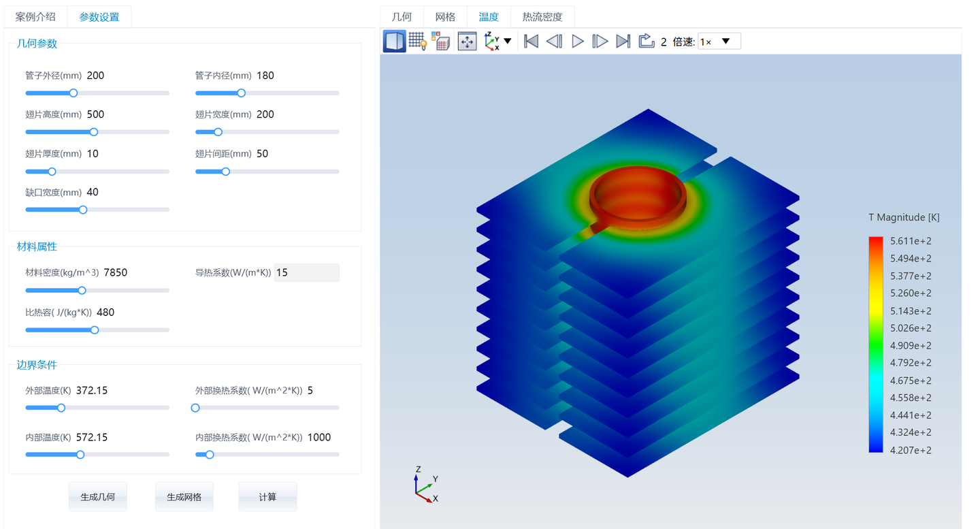
Task: Switch to the 案例介绍 tab
Action: click(x=35, y=17)
